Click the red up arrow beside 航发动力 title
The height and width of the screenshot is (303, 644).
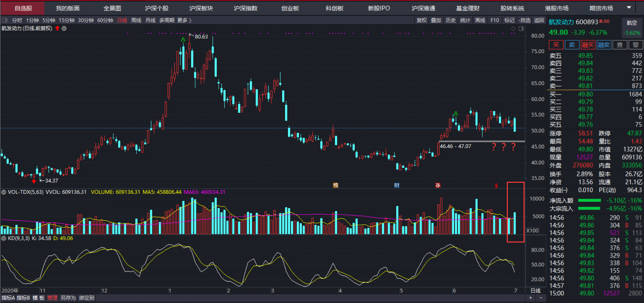[x=57, y=28]
